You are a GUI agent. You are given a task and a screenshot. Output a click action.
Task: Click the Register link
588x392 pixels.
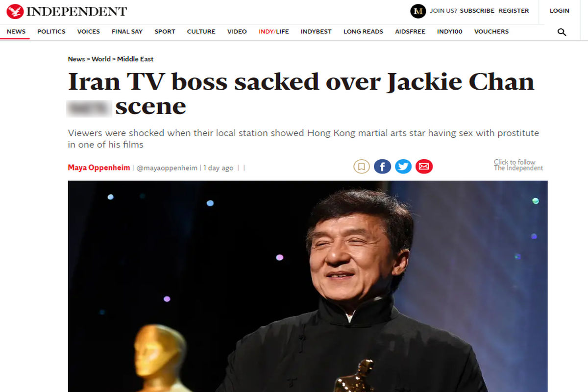pyautogui.click(x=514, y=11)
